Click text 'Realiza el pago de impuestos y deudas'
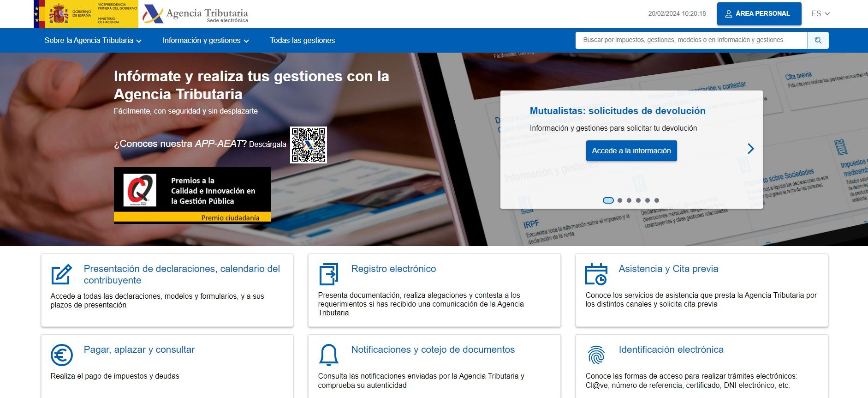The height and width of the screenshot is (398, 868). 115,376
